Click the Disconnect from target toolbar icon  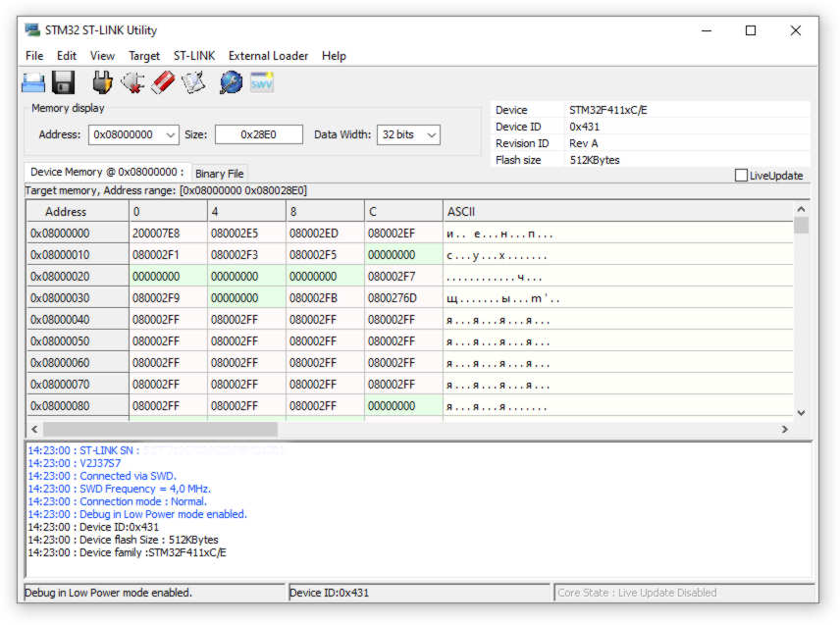pyautogui.click(x=132, y=83)
